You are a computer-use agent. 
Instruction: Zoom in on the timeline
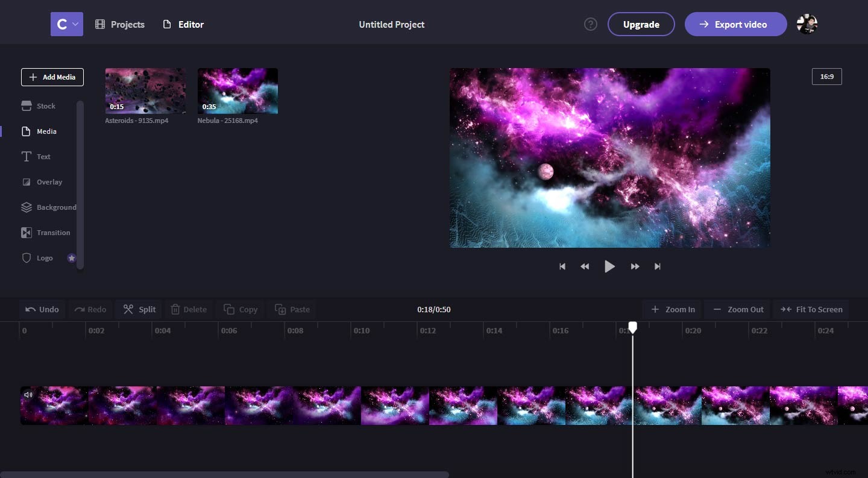coord(673,309)
